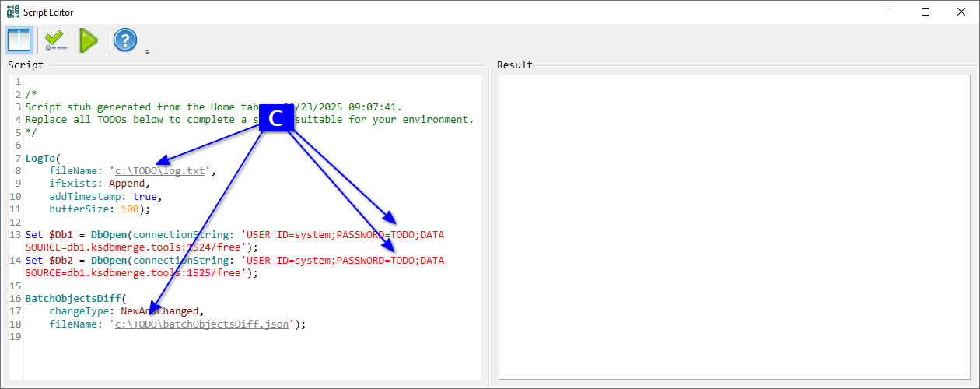This screenshot has height=389, width=980.
Task: Click the c:\TODO\batchObjectsDiff.json path link
Action: point(202,324)
